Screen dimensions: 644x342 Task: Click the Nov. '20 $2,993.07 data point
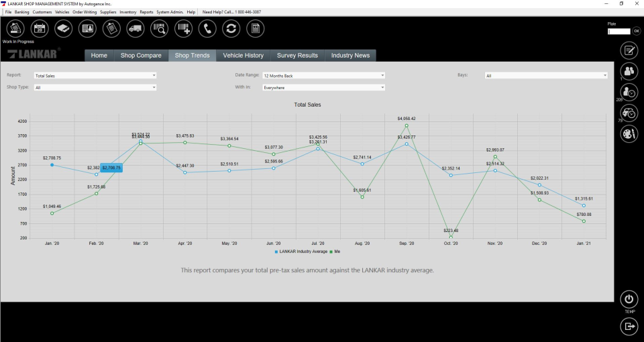[x=495, y=157]
